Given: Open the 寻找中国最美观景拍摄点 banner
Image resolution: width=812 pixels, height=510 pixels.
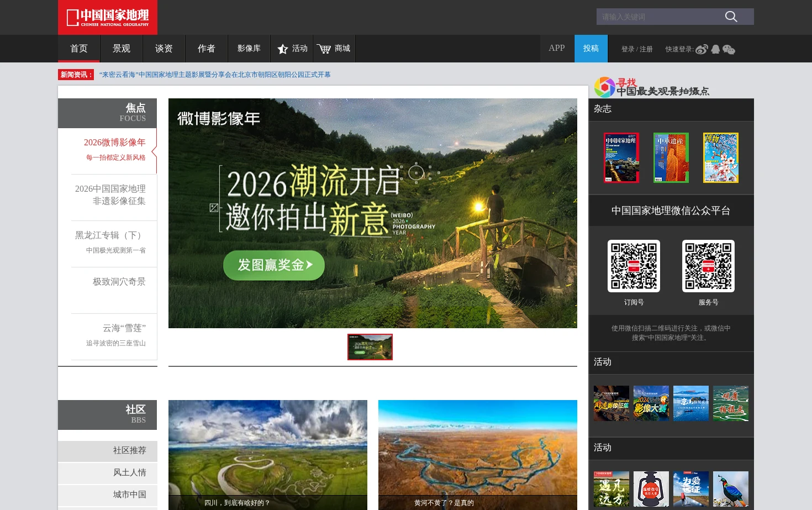Looking at the screenshot, I should 652,87.
